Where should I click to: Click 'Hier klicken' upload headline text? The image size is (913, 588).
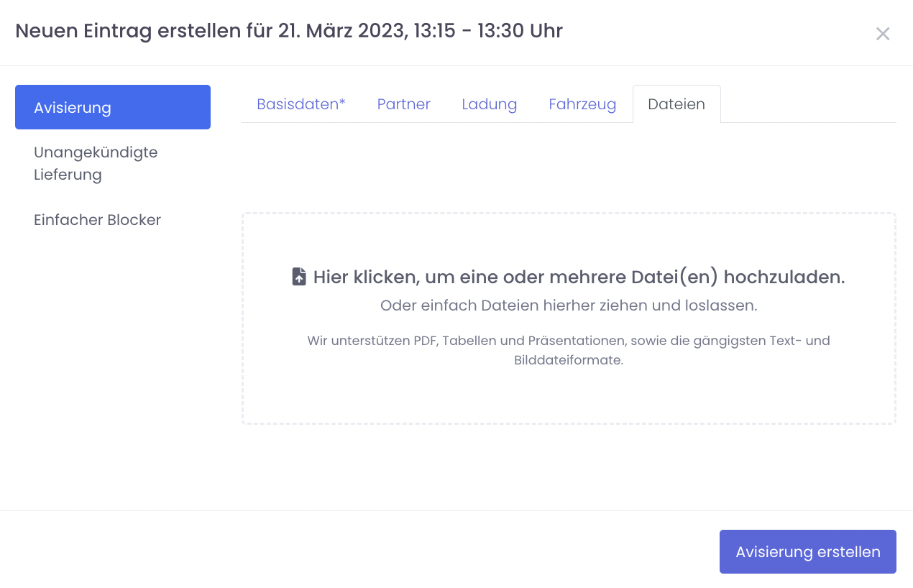click(x=579, y=277)
